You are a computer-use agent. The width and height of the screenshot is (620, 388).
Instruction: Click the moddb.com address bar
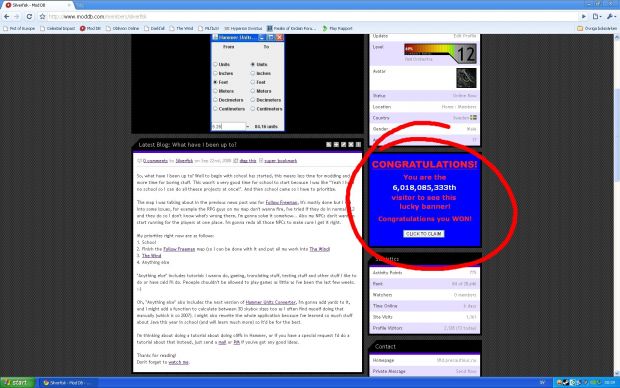click(312, 17)
